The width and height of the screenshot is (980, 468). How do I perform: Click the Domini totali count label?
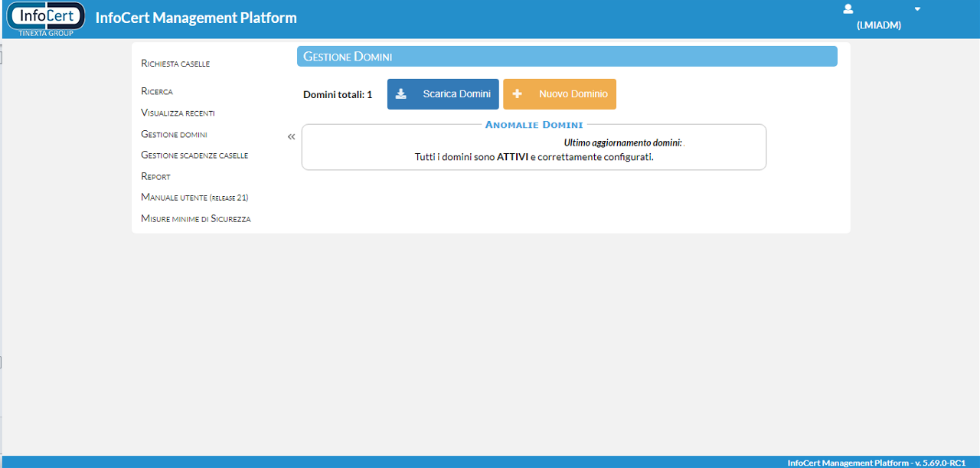(x=338, y=94)
